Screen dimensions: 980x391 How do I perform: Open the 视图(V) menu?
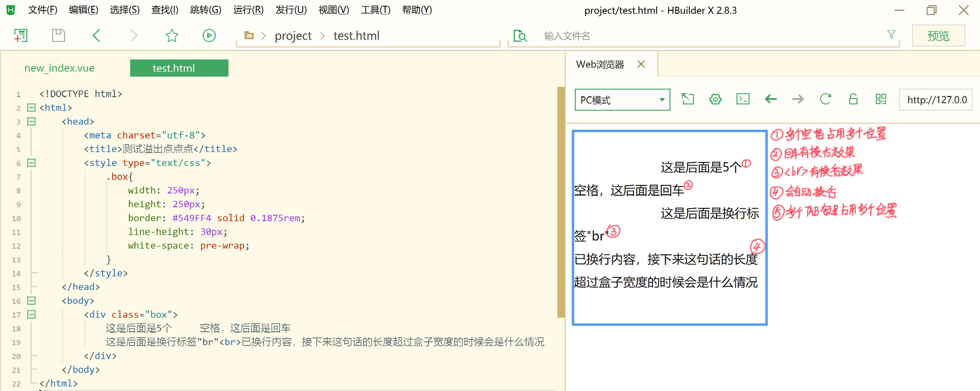(334, 10)
